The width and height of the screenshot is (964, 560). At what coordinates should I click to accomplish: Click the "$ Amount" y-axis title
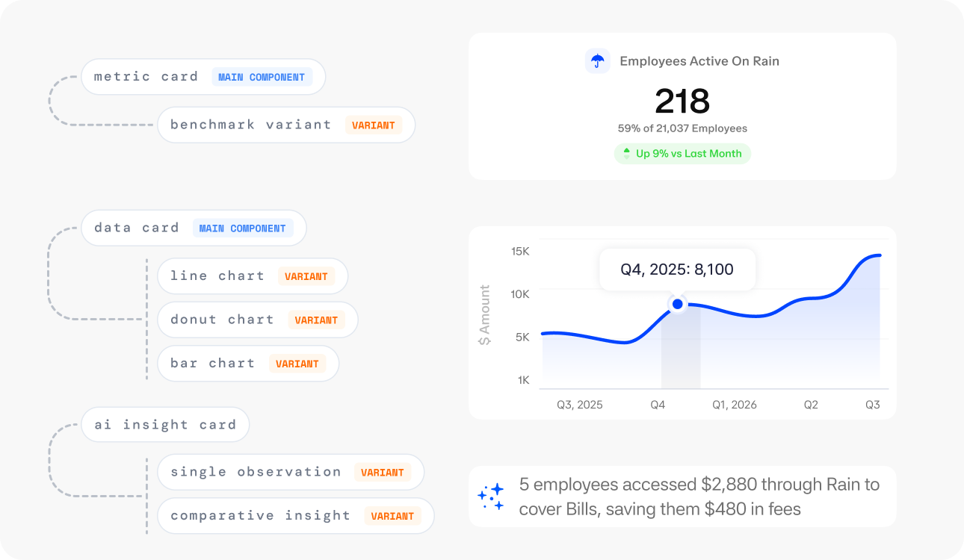point(485,315)
